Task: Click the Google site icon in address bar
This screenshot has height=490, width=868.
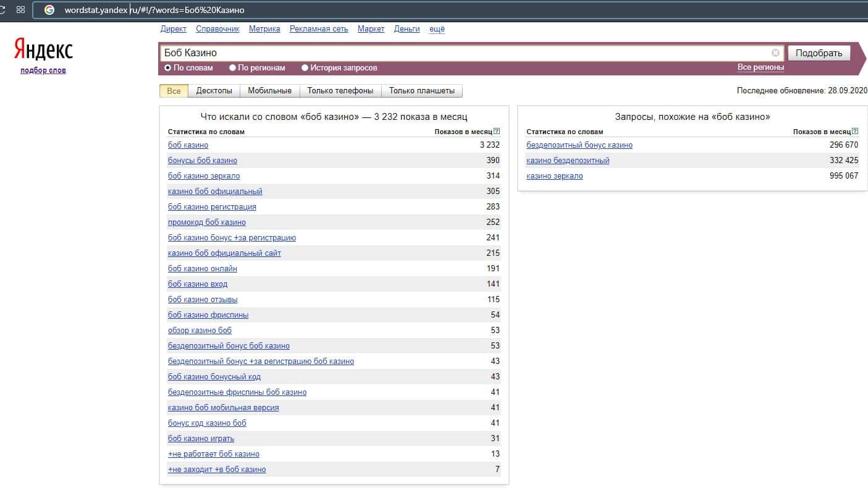Action: click(49, 10)
